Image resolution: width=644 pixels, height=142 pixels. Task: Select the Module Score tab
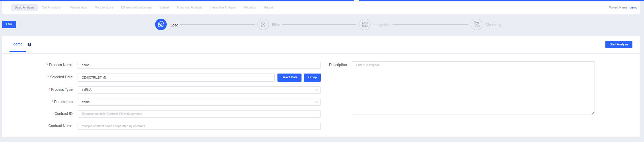[104, 7]
